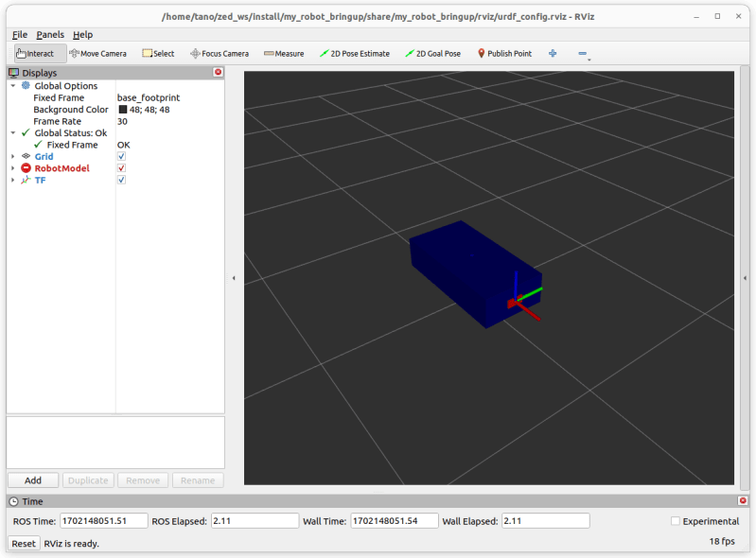Select the TF tree row label
Image resolution: width=756 pixels, height=558 pixels.
[x=40, y=180]
